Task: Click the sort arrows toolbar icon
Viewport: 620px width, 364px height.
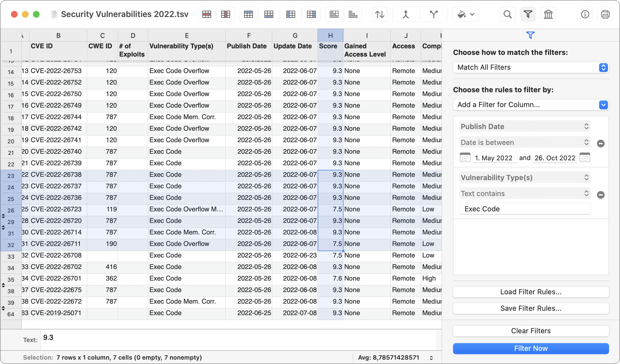Action: [379, 14]
